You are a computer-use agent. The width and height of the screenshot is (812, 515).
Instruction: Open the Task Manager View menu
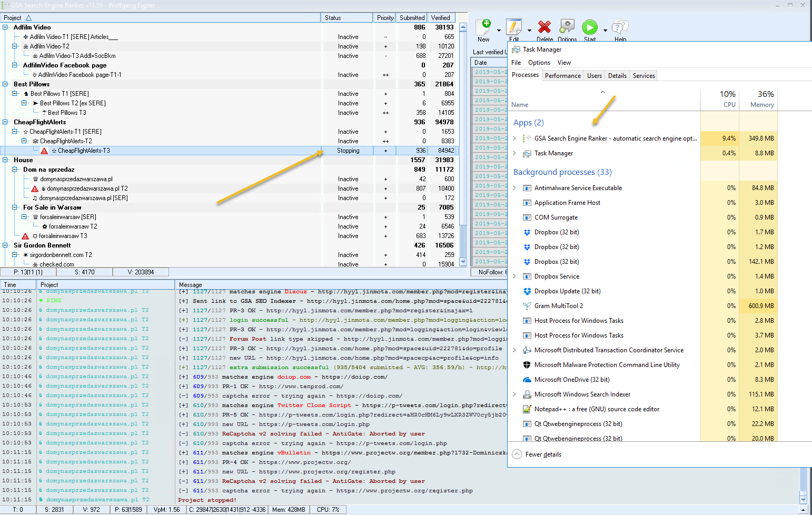point(564,63)
